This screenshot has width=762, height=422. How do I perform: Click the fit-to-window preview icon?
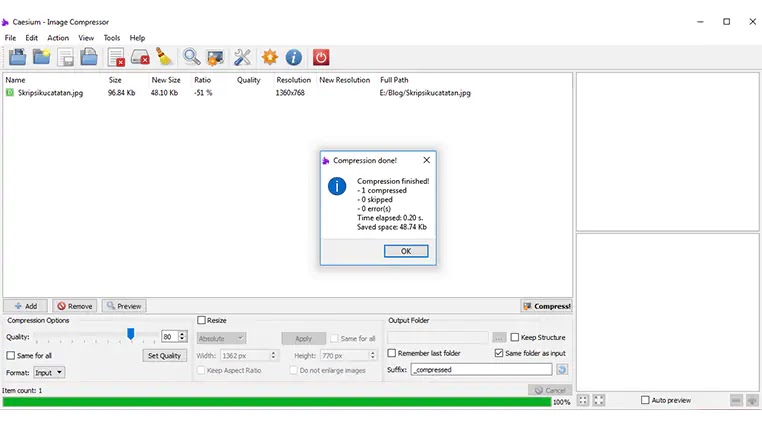pos(583,400)
